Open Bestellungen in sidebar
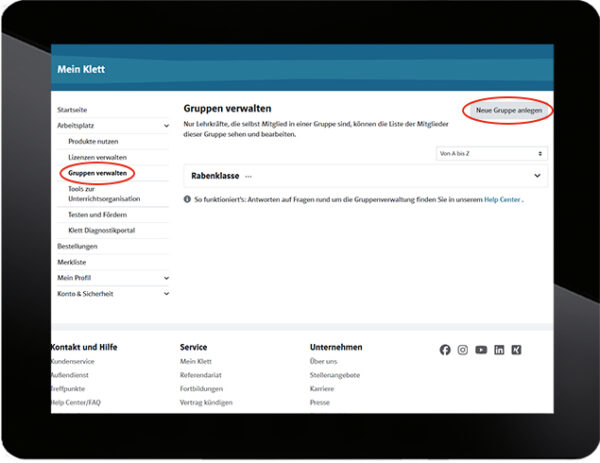 pos(77,246)
